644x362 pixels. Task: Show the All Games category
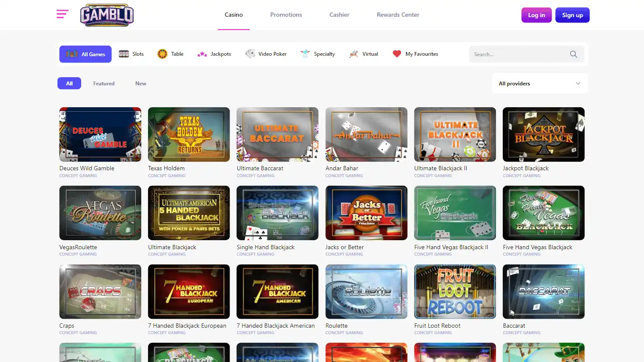[85, 54]
